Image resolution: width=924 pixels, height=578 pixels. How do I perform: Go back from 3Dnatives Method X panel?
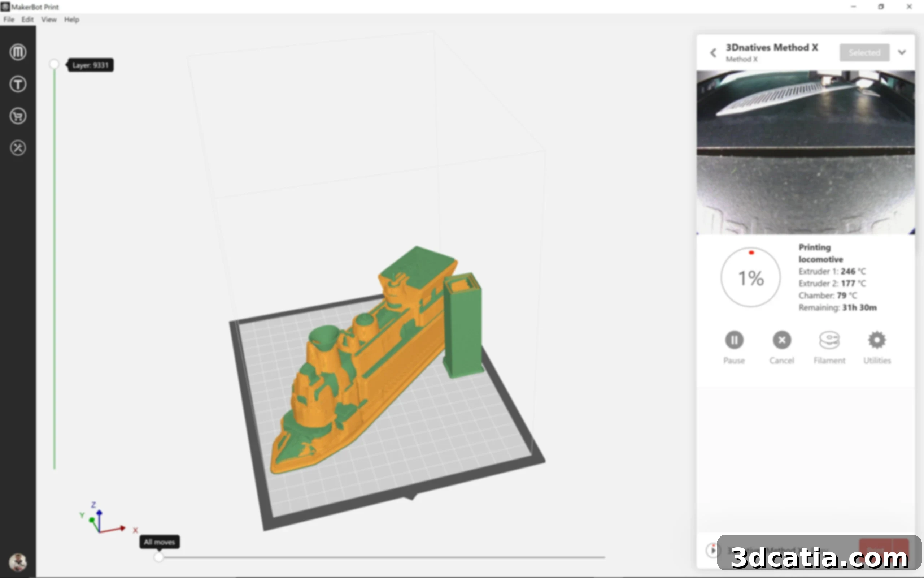(713, 53)
